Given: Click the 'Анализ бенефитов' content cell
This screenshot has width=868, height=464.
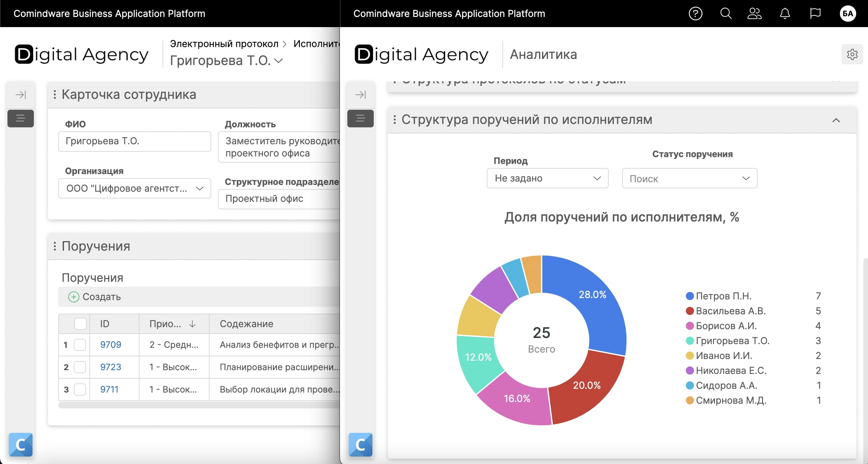Looking at the screenshot, I should pyautogui.click(x=275, y=345).
